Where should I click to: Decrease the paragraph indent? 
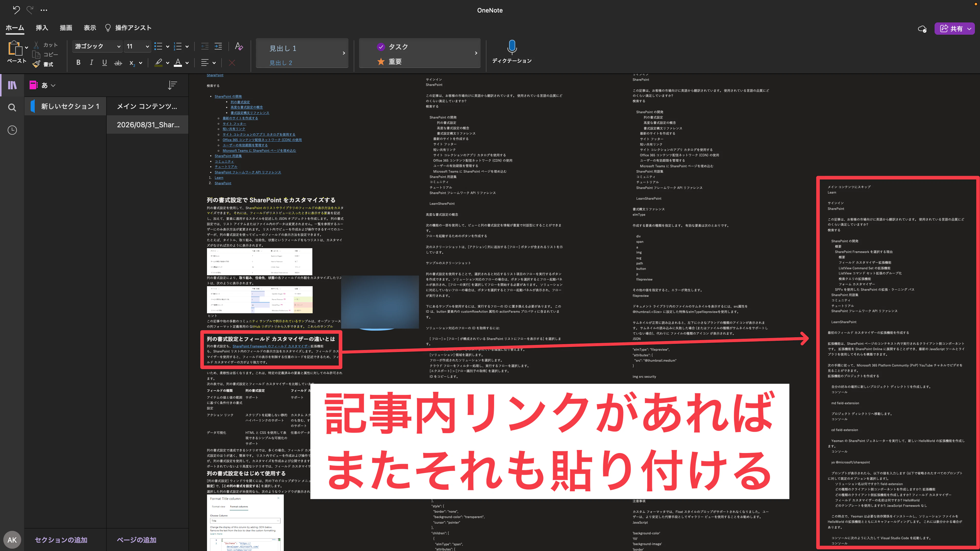[x=205, y=46]
